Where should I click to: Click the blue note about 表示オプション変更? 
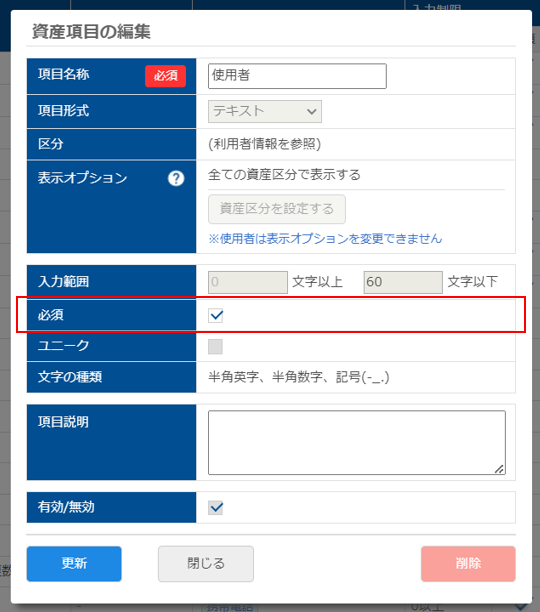click(325, 238)
